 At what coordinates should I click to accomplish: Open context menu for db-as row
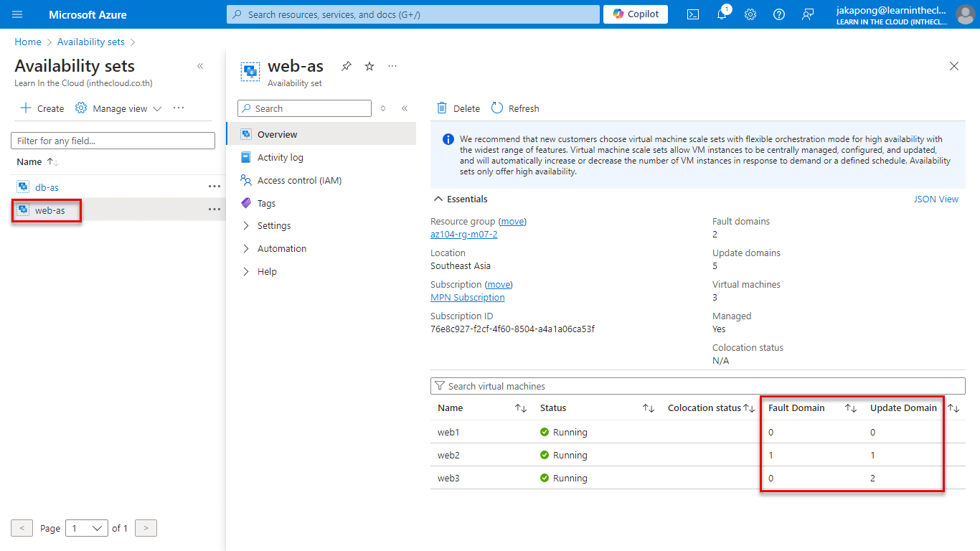point(214,187)
